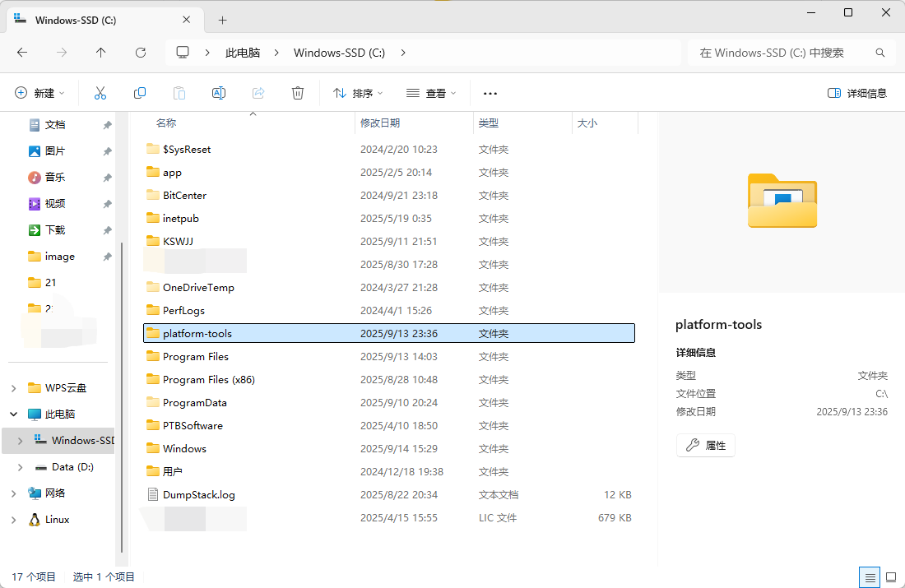Image resolution: width=905 pixels, height=588 pixels.
Task: Click the Up navigation arrow
Action: (x=101, y=52)
